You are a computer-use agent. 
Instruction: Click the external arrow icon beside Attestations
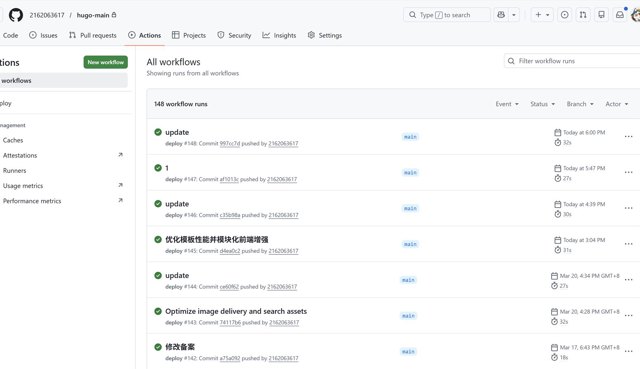[x=120, y=155]
